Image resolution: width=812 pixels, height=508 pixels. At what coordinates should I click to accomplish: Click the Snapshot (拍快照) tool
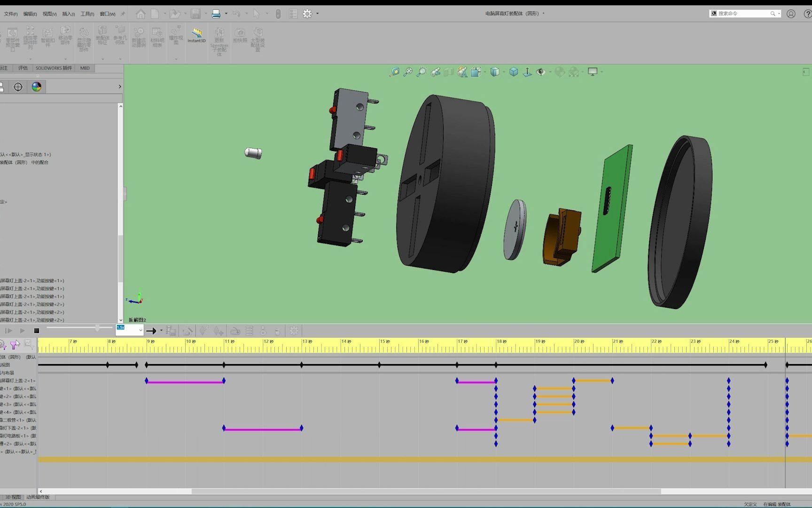pos(240,36)
